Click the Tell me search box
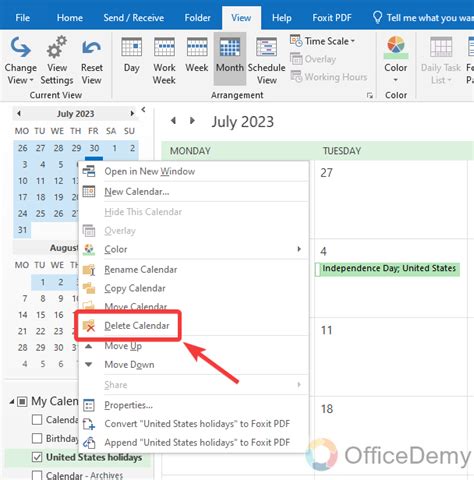Image resolution: width=474 pixels, height=480 pixels. click(x=423, y=18)
